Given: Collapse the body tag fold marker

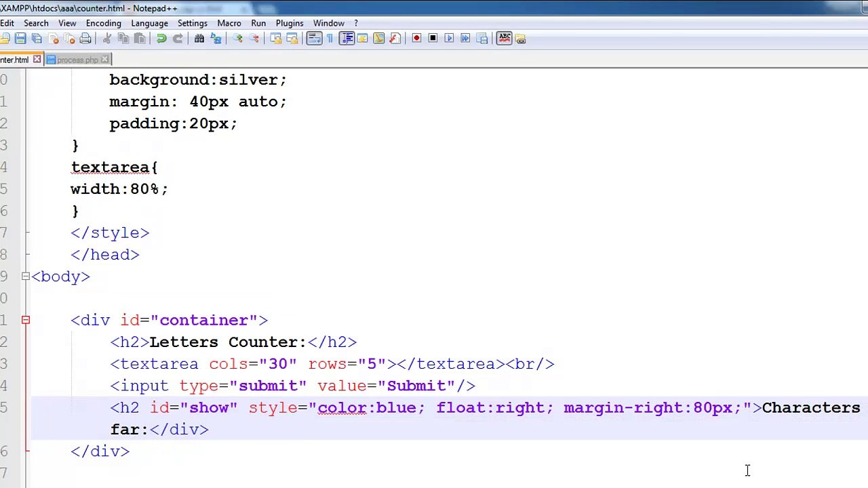Looking at the screenshot, I should tap(25, 277).
